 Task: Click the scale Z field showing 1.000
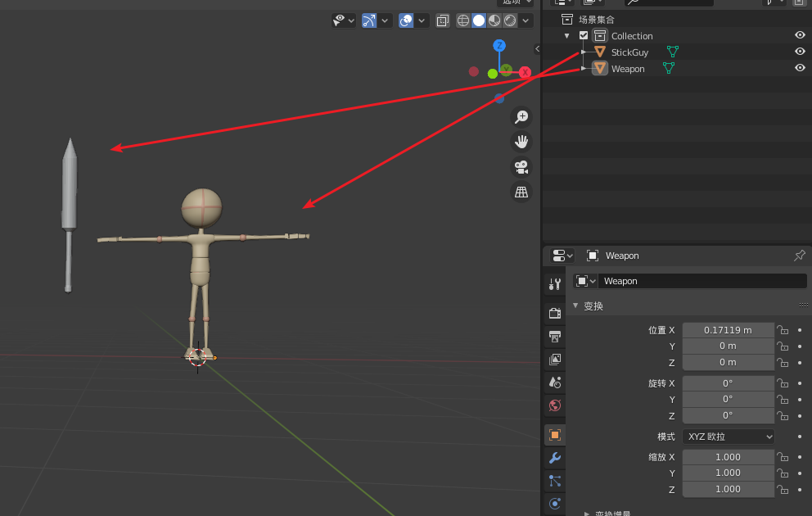coord(728,490)
